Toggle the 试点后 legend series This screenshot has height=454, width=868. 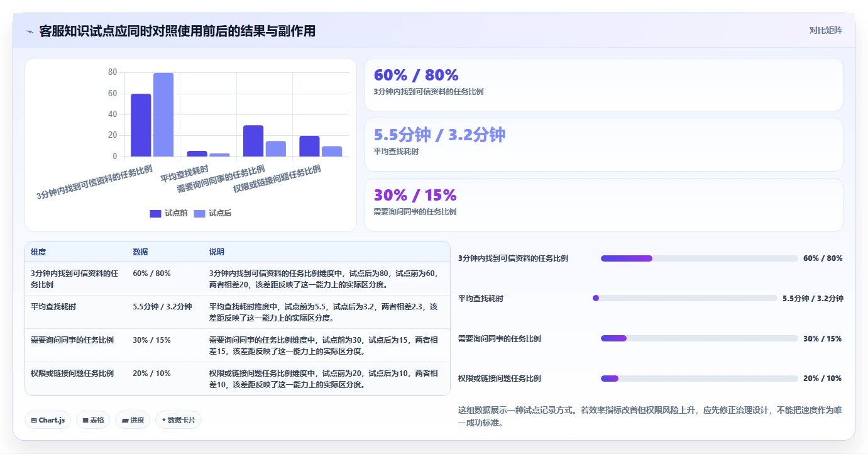pos(212,213)
